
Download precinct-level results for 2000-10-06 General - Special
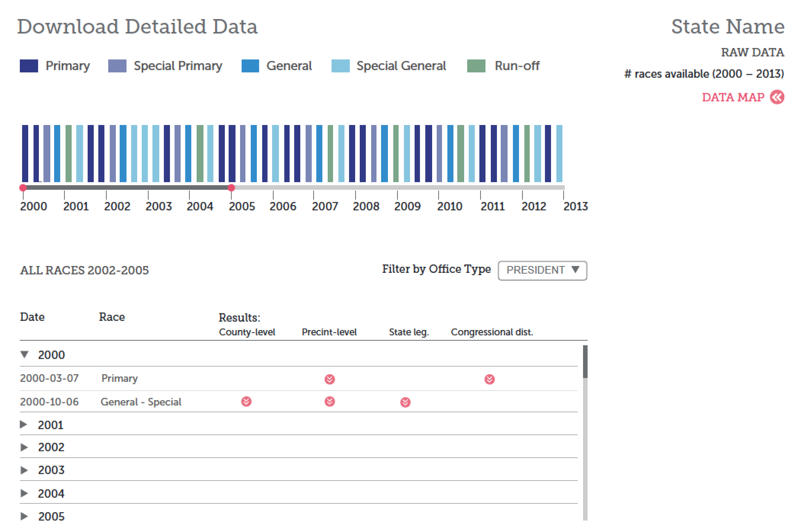coord(330,402)
